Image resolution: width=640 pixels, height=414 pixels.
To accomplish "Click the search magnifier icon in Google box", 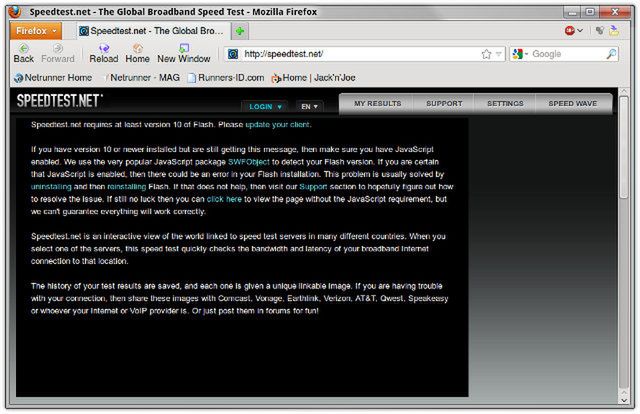I will pos(611,54).
